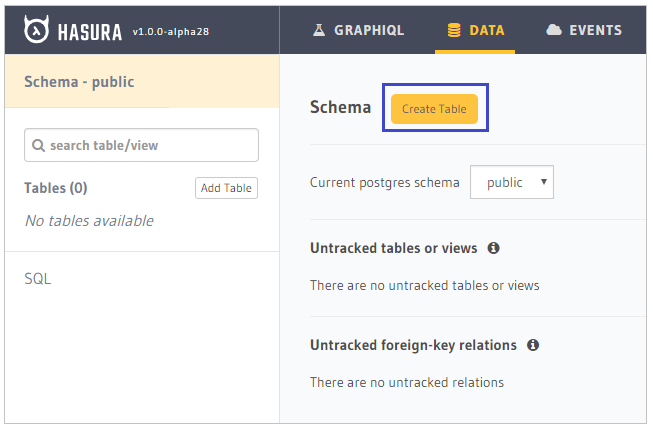Click the yellow Create Table button
The image size is (653, 430).
[434, 109]
